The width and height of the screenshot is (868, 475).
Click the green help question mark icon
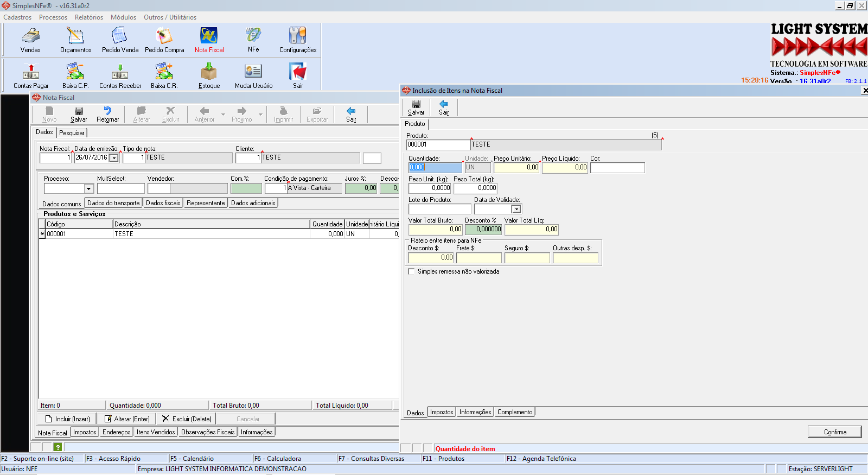click(58, 447)
